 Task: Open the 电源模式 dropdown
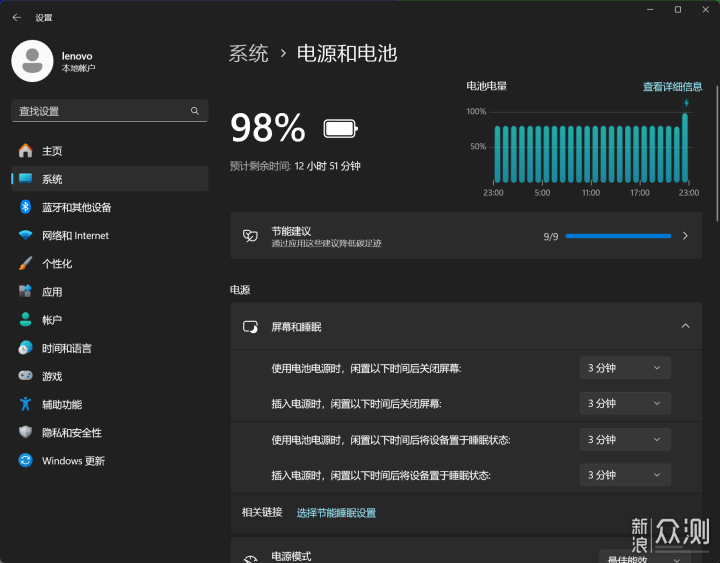click(x=645, y=557)
